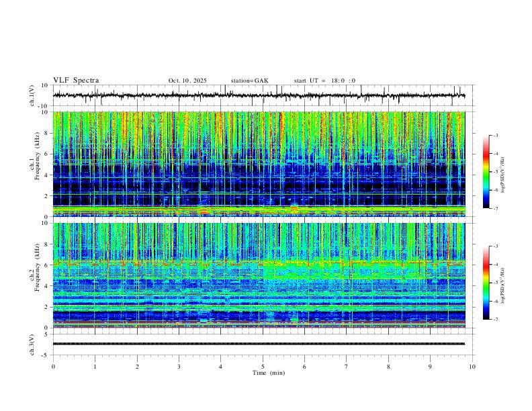Click time axis tick label 10

coord(472,367)
